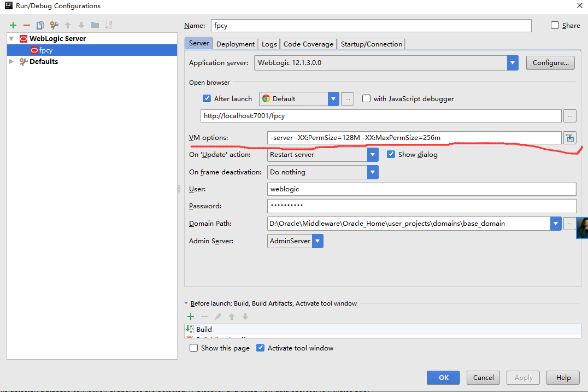Open URL chooser ellipsis next to localhost URL
588x392 pixels.
tap(570, 116)
